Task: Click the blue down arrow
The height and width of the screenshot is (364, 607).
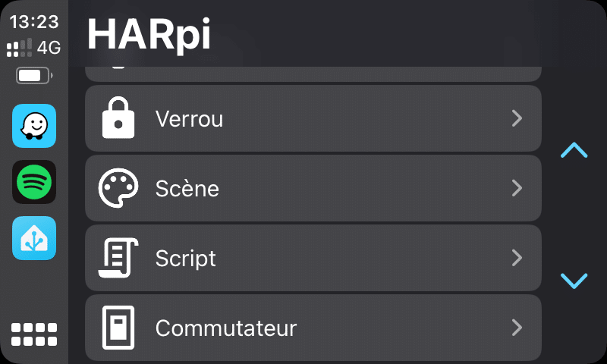Action: click(x=574, y=281)
